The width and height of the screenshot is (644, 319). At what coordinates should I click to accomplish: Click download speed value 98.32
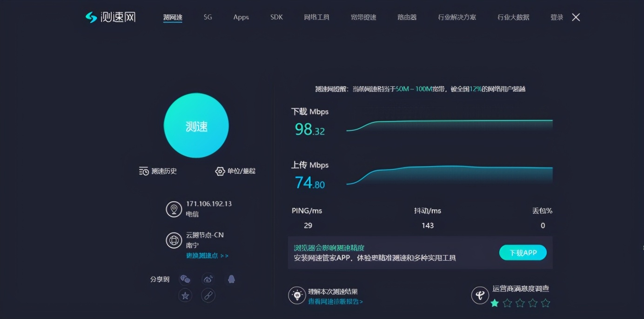[x=309, y=129]
